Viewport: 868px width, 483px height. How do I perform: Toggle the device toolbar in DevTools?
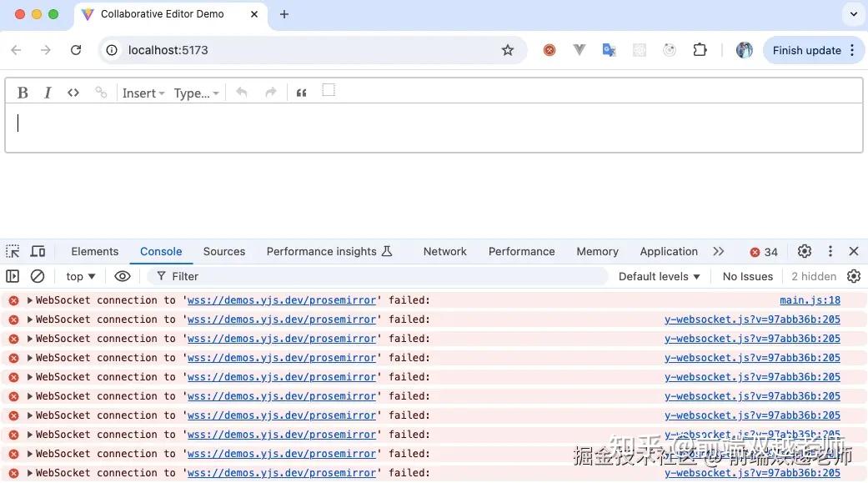pos(37,251)
